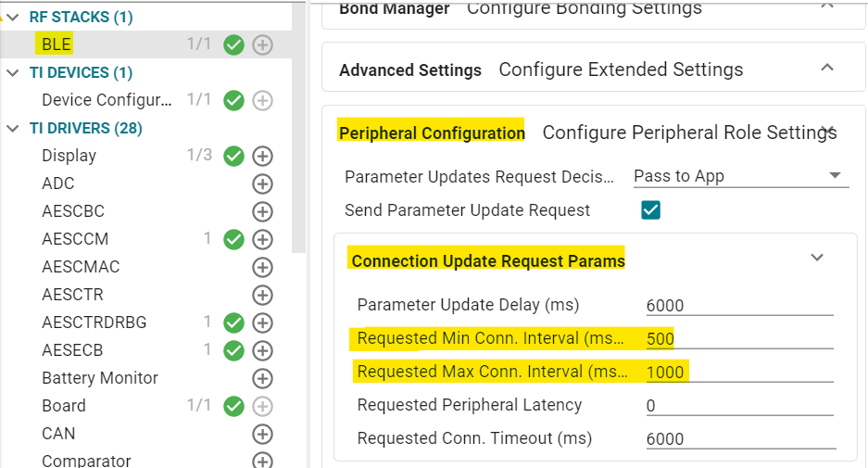
Task: Edit the Requested Min Conn. Interval value
Action: coord(739,338)
